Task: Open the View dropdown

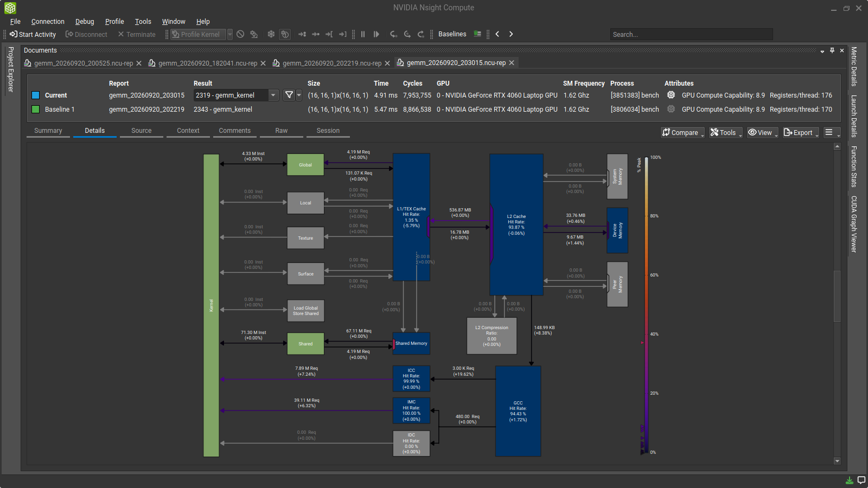Action: (x=763, y=133)
